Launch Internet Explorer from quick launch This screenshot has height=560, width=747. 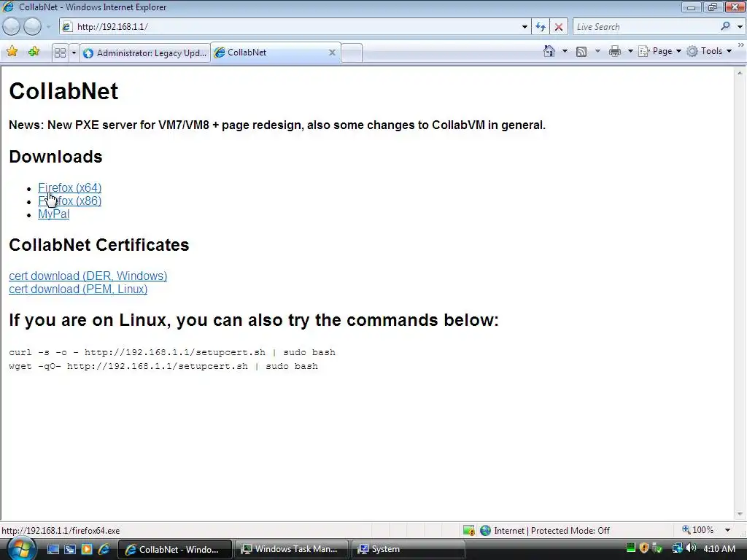click(104, 549)
